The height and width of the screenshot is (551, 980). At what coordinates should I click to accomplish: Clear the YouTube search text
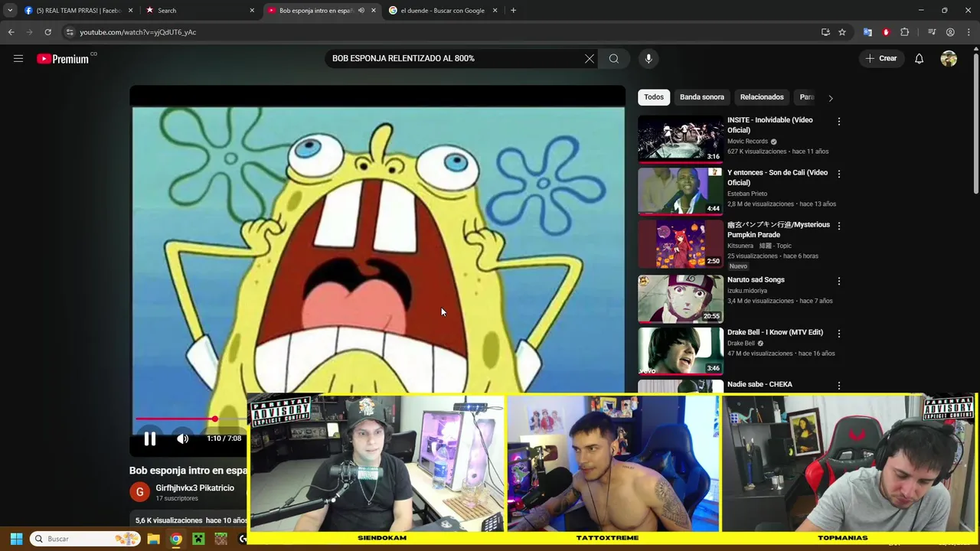click(x=590, y=58)
